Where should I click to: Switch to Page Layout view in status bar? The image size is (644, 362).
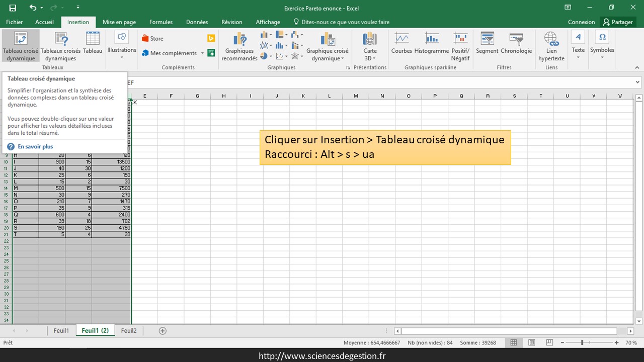coord(532,342)
